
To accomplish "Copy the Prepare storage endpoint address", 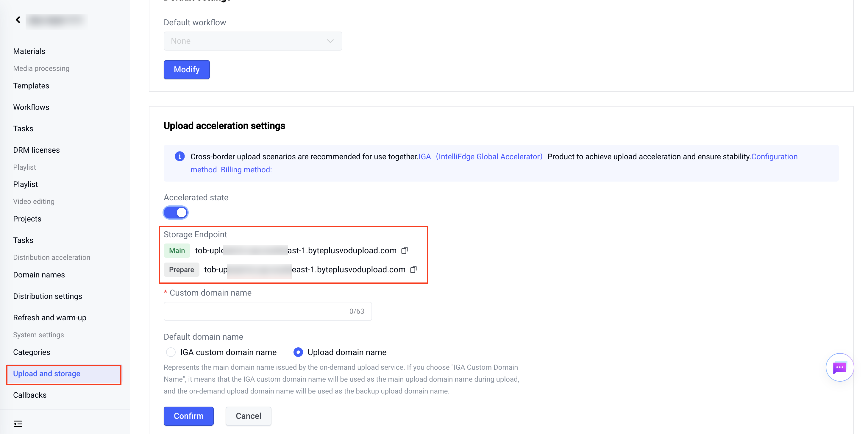I will 413,270.
